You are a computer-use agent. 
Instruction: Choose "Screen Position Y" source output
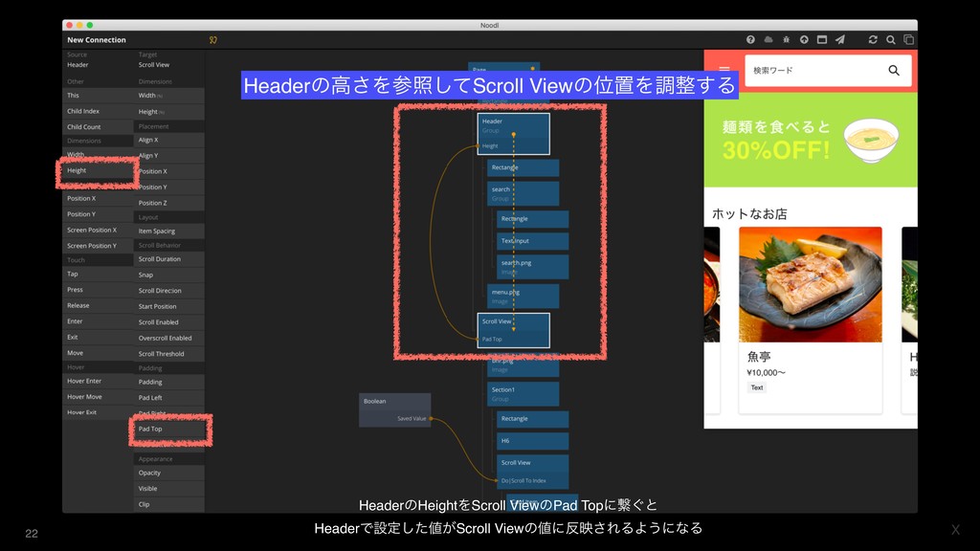(x=98, y=246)
